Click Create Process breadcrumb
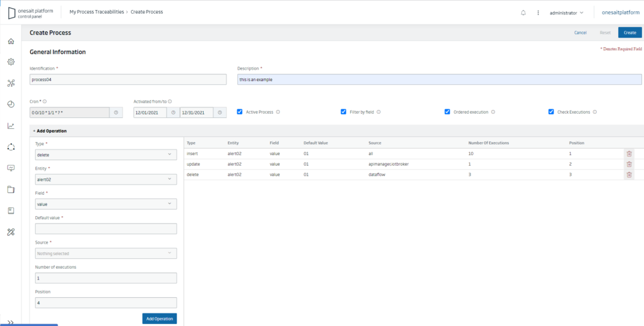644x326 pixels. (147, 12)
